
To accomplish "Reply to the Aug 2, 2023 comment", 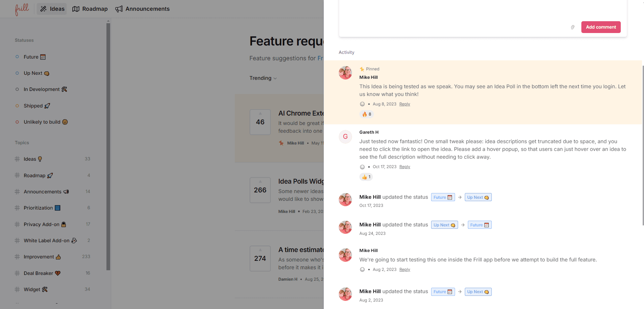I will pos(405,270).
